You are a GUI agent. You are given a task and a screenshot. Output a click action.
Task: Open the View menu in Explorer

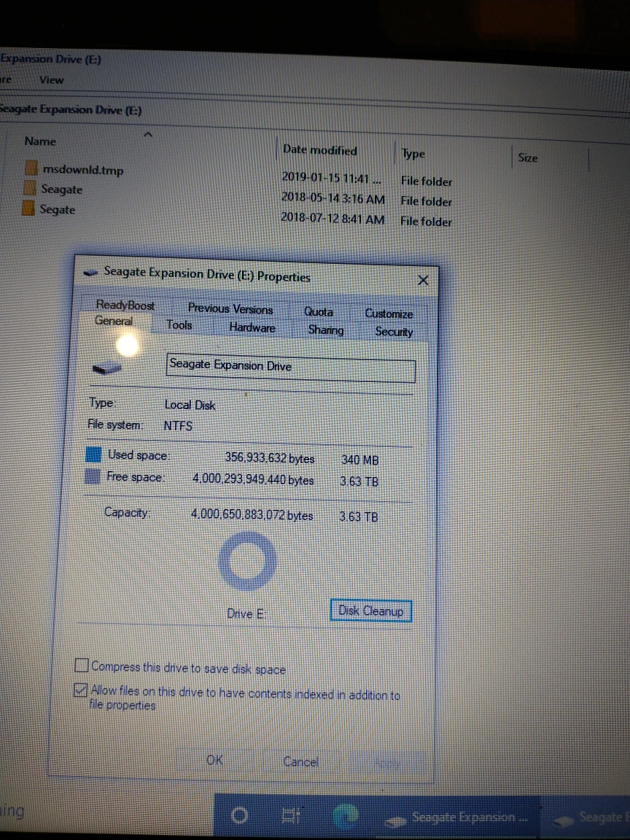(x=52, y=79)
